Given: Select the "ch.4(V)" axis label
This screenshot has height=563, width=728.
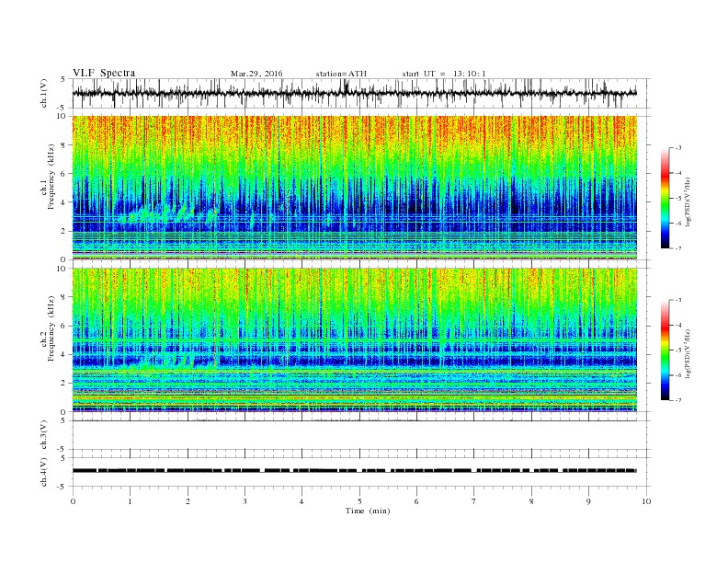Looking at the screenshot, I should tap(44, 472).
